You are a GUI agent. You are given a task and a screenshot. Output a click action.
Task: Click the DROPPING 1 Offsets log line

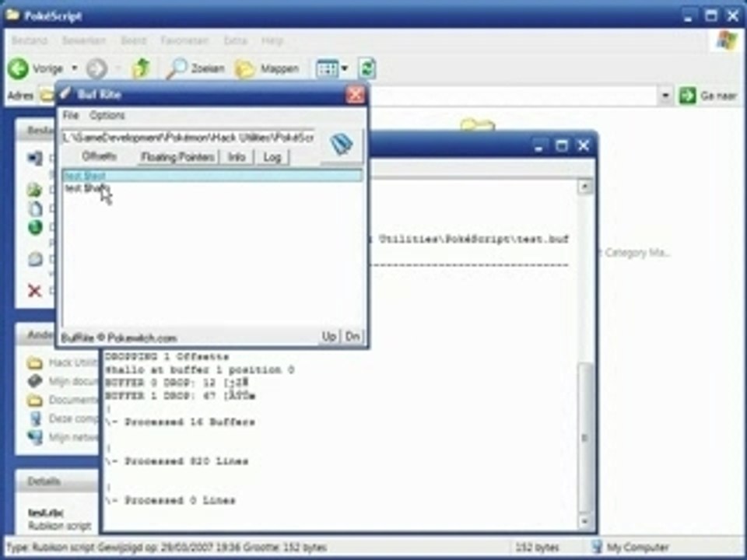click(167, 356)
